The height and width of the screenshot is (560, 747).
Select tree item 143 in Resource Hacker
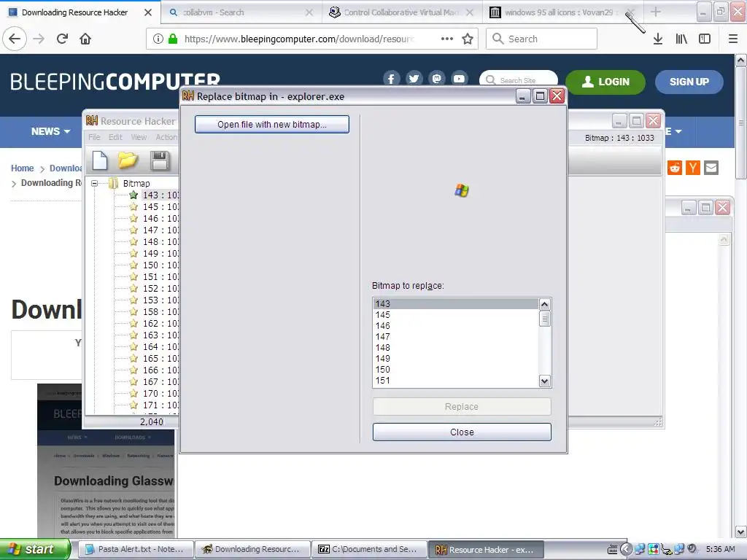160,195
